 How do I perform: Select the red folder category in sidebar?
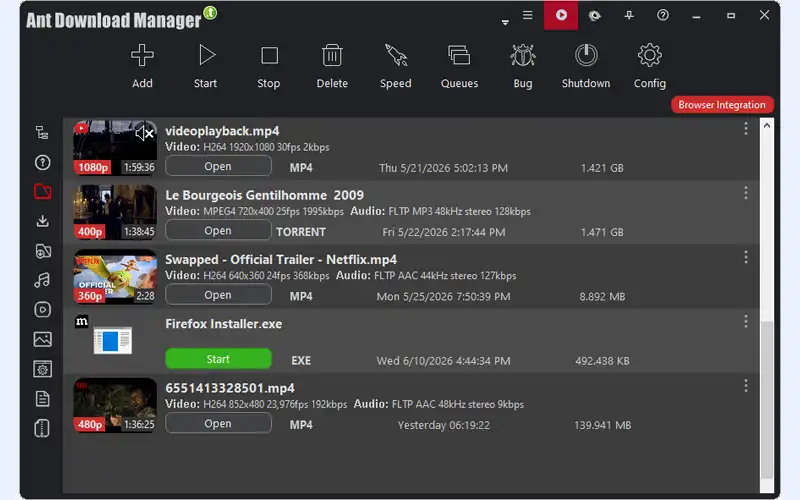tap(42, 192)
